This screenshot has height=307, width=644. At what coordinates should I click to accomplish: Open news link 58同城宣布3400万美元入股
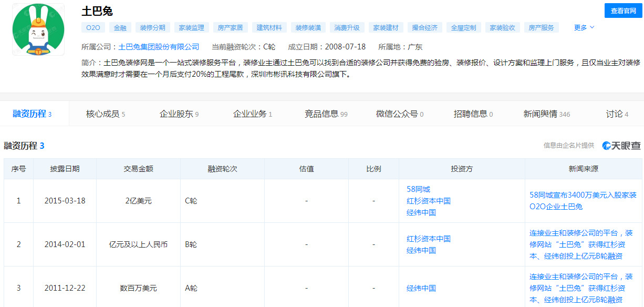click(583, 201)
